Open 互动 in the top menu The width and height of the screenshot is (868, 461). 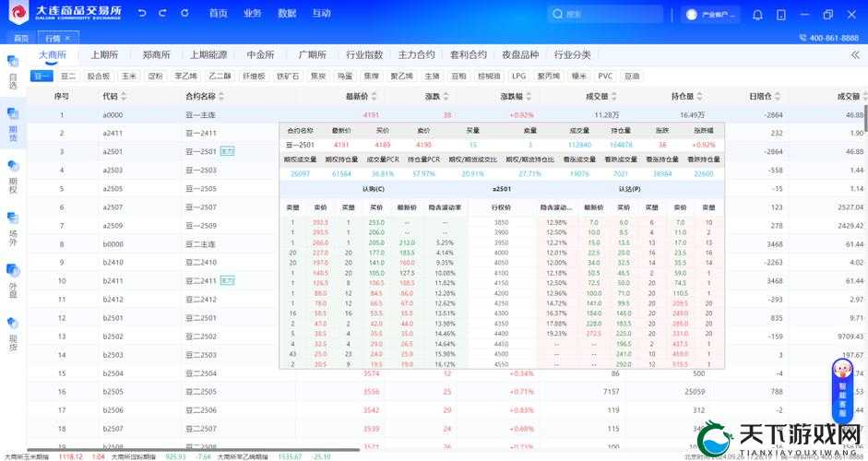[x=321, y=13]
